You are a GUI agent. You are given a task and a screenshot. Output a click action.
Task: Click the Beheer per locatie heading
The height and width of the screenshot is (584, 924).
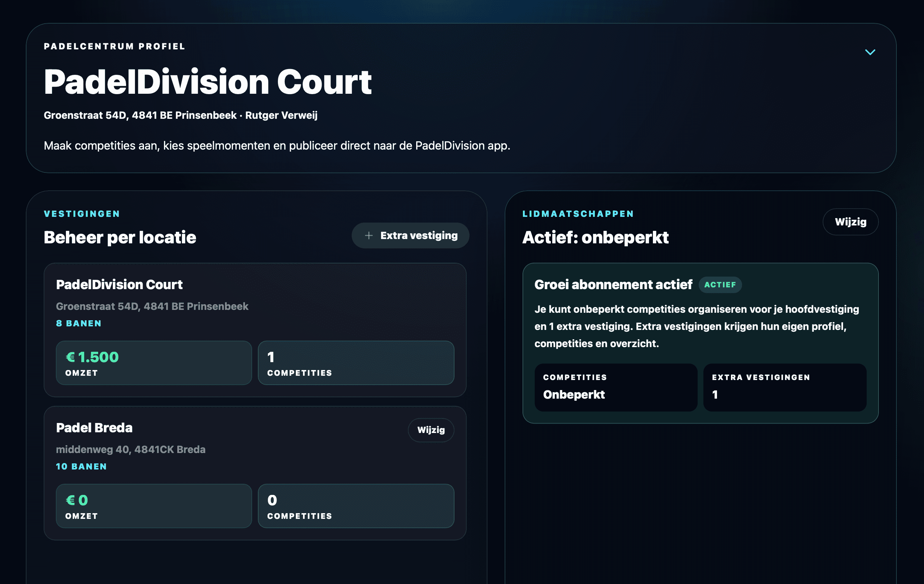(x=120, y=237)
